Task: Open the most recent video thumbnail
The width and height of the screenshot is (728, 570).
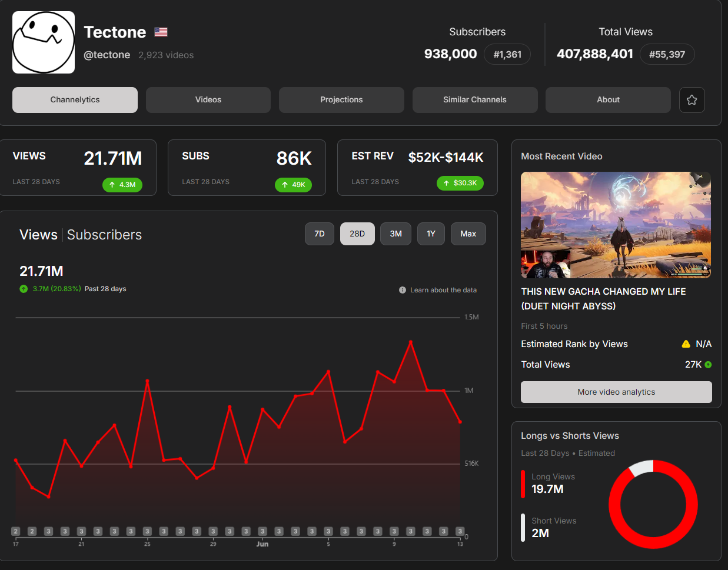Action: click(616, 225)
